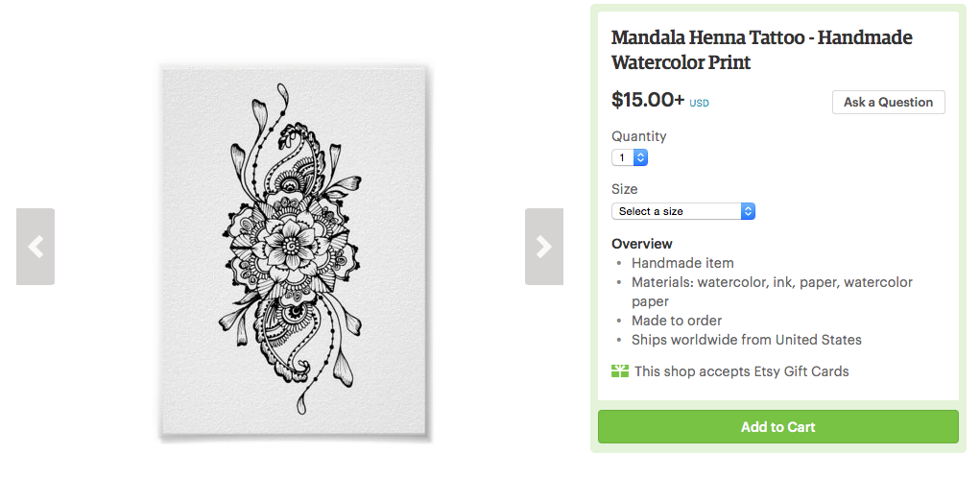Image resolution: width=980 pixels, height=477 pixels.
Task: Open the Quantity dropdown
Action: click(630, 157)
